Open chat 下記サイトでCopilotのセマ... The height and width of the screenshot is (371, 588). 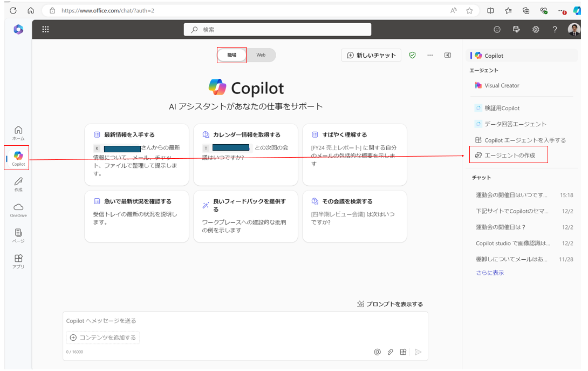point(524,211)
